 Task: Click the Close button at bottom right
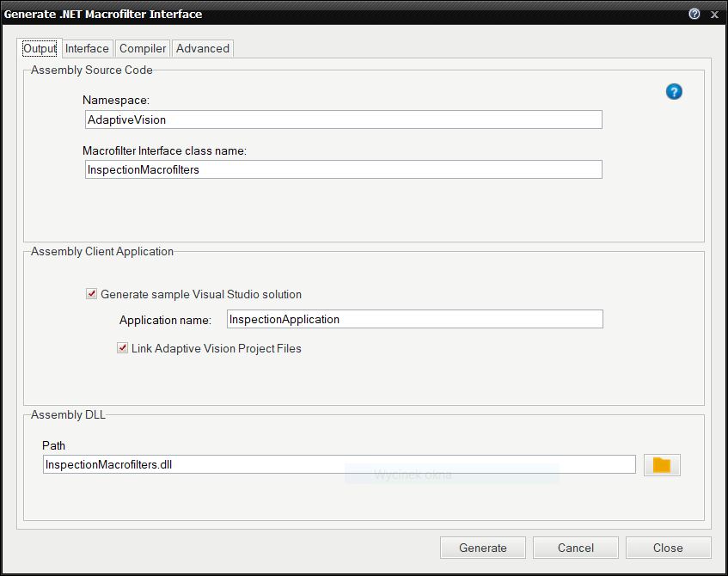tap(668, 548)
